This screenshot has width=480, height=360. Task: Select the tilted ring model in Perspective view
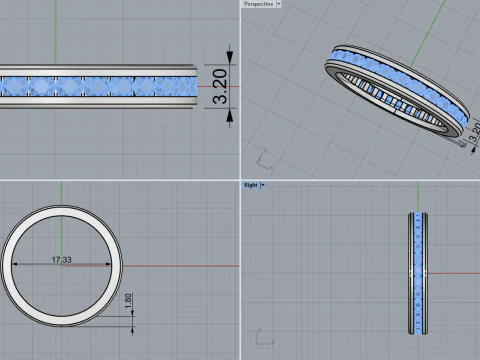pyautogui.click(x=397, y=92)
